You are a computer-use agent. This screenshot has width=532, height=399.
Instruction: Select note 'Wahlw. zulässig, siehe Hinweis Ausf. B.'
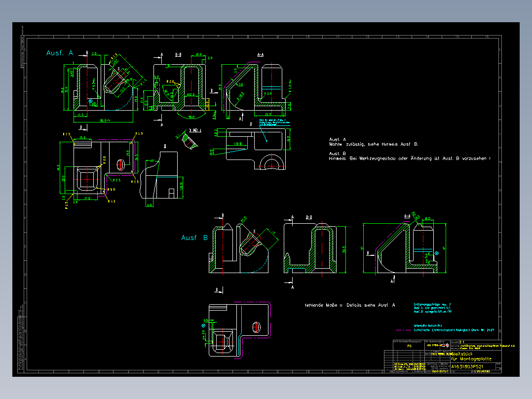click(374, 144)
